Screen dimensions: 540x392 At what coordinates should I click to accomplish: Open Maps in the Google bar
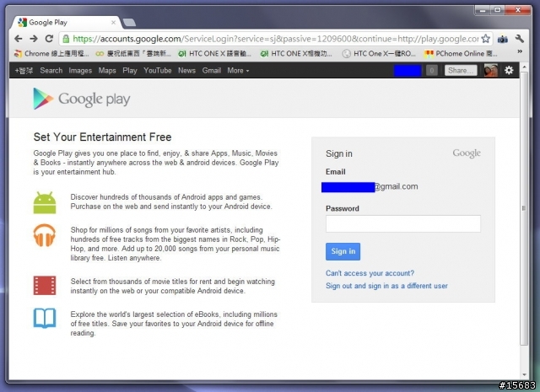point(107,70)
